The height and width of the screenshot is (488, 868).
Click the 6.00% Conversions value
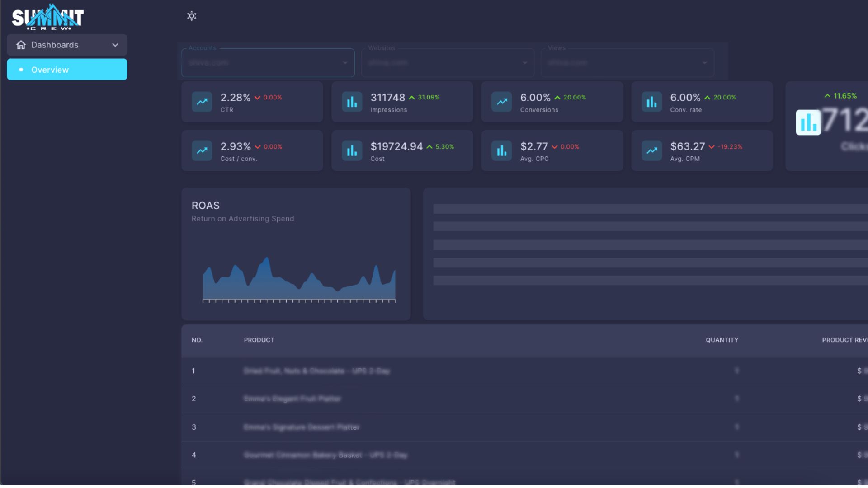[x=535, y=98]
